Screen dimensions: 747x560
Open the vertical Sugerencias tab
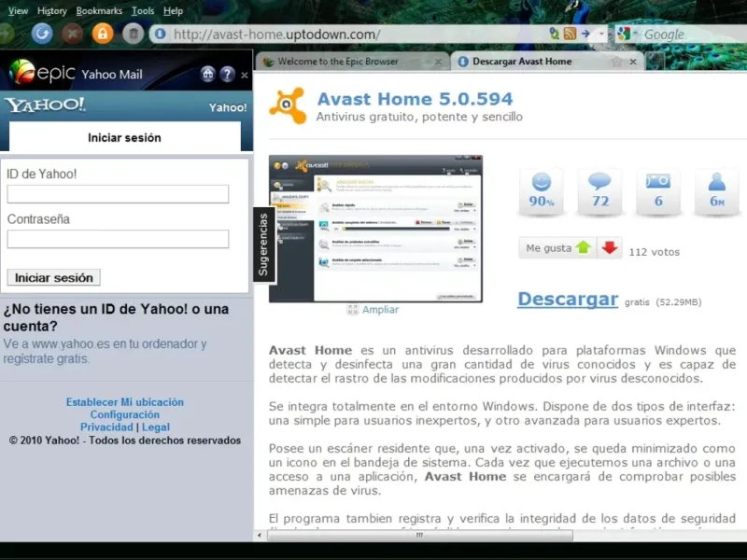tap(263, 245)
